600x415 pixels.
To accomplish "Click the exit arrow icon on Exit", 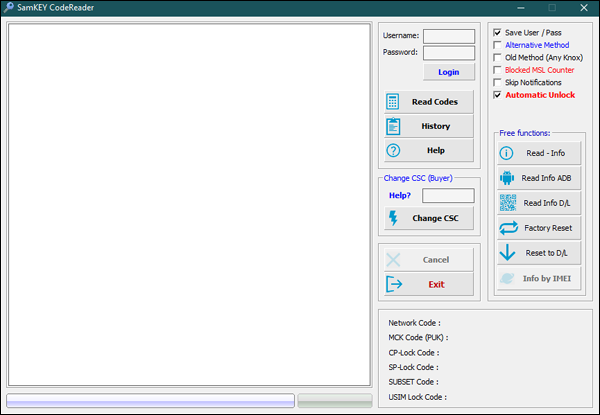I will pyautogui.click(x=394, y=284).
